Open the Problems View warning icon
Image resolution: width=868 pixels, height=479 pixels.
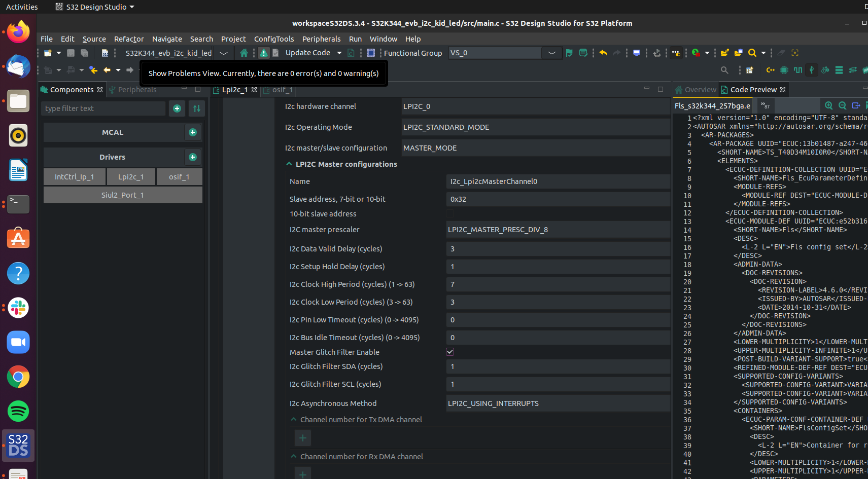tap(263, 52)
